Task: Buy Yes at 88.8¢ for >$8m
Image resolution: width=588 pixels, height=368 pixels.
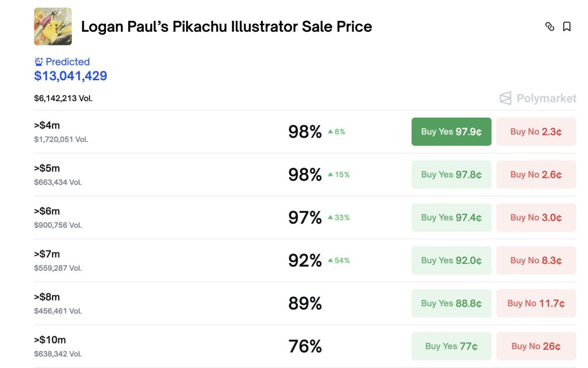Action: 451,304
